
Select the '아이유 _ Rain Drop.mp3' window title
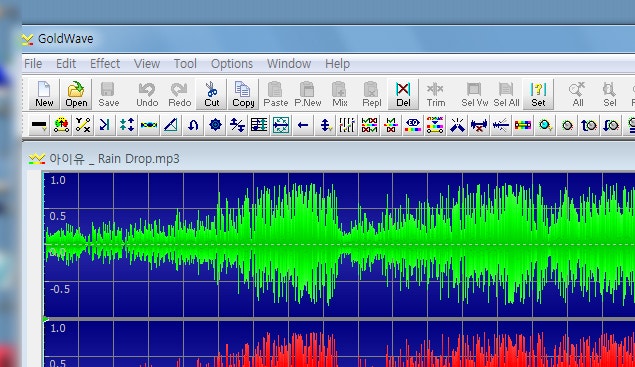pos(114,159)
